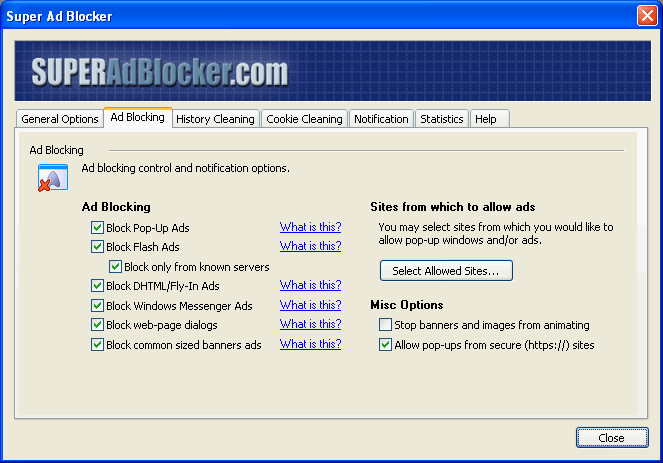Close the Super Ad Blocker window
The image size is (663, 463).
pos(647,16)
